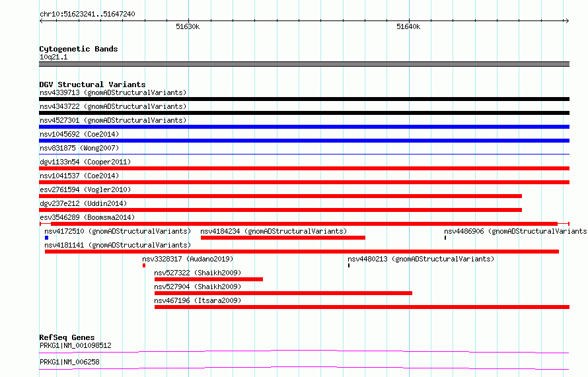
Task: Select nsv527904 (Shaikh2009) label
Action: click(x=198, y=287)
